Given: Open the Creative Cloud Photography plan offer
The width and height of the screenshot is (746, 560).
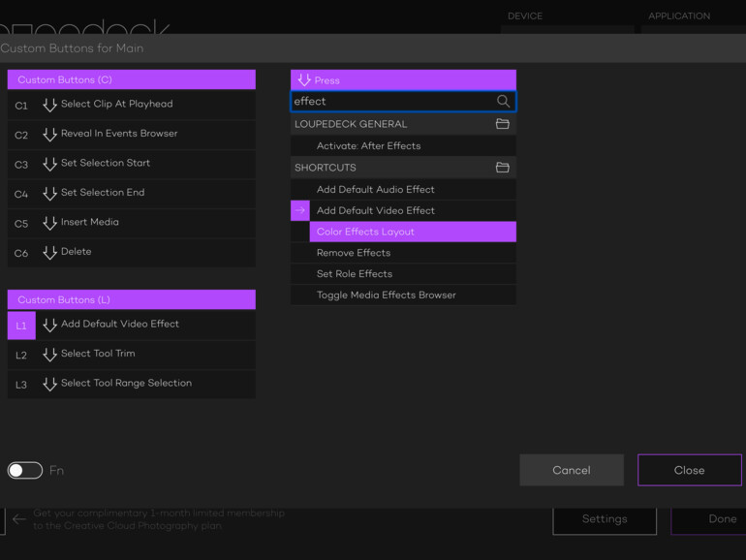Looking at the screenshot, I should pos(159,519).
